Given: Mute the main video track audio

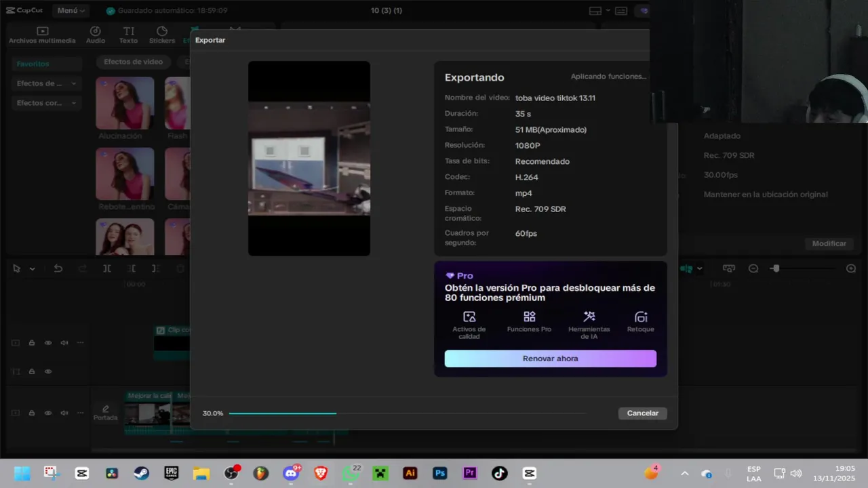Looking at the screenshot, I should point(64,413).
